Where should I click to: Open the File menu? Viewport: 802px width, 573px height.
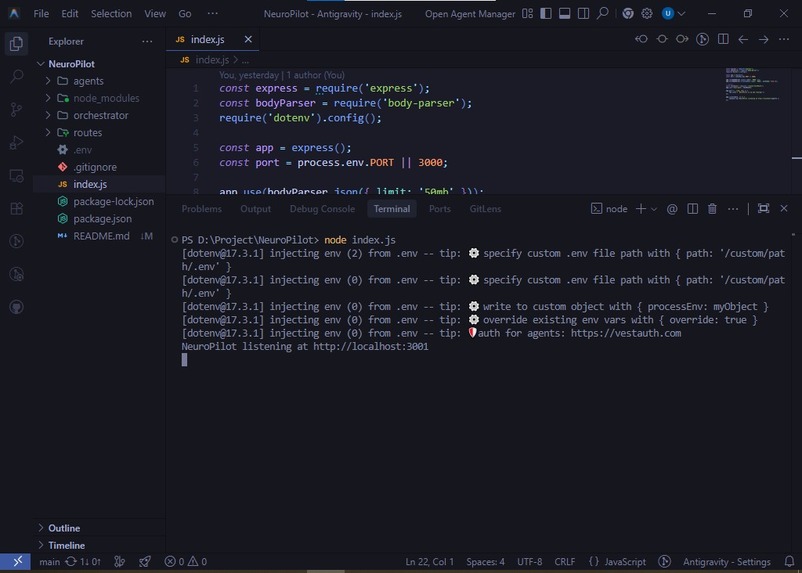tap(41, 14)
